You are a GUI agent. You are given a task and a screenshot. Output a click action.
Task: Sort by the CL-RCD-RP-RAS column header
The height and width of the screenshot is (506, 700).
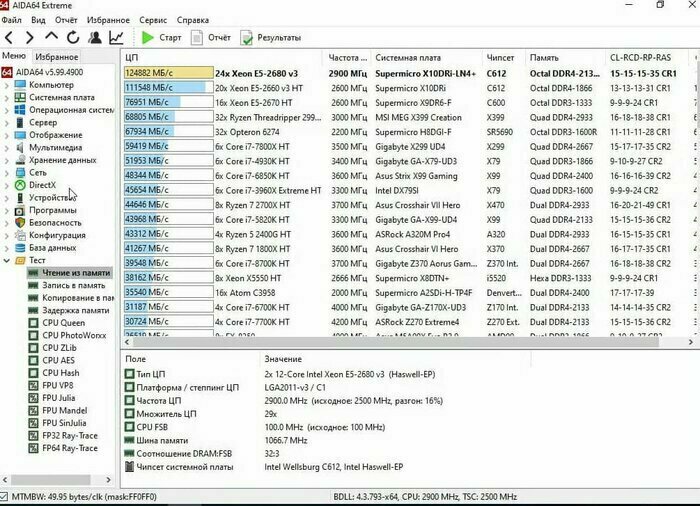(x=647, y=58)
